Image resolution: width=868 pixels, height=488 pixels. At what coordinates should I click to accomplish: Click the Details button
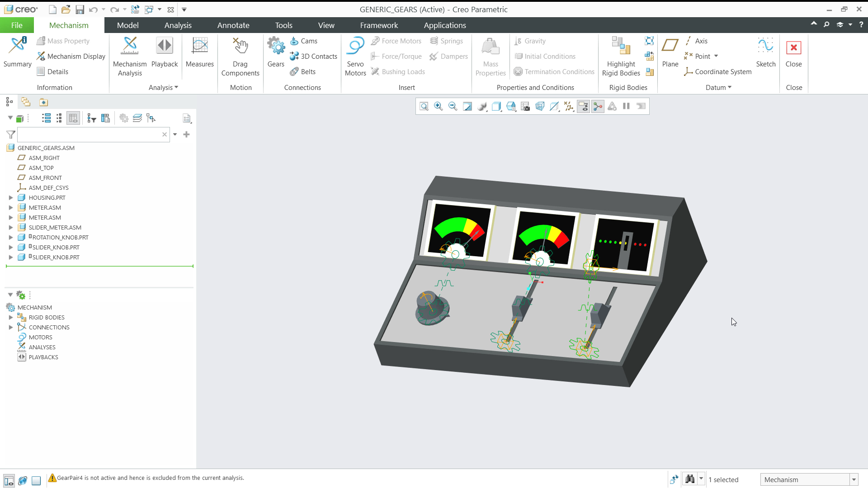pyautogui.click(x=52, y=72)
